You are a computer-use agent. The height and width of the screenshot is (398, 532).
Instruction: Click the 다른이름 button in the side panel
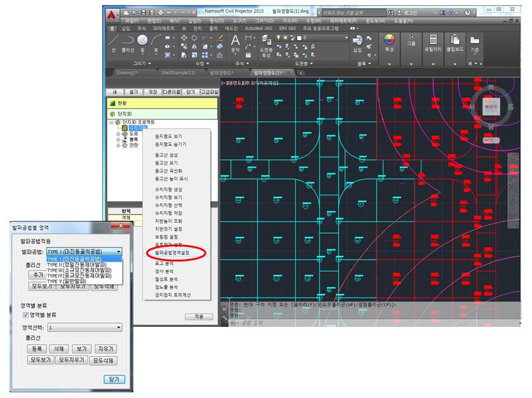click(171, 92)
